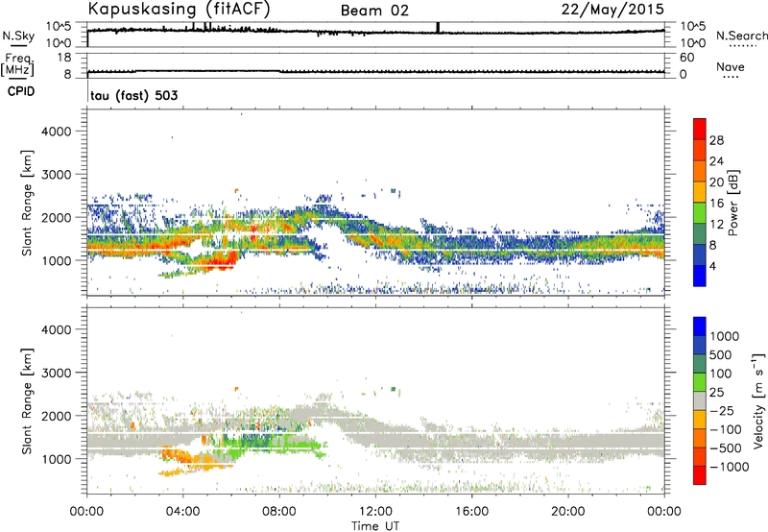Click the 'Beam 02' label
The height and width of the screenshot is (532, 768).
coord(374,11)
